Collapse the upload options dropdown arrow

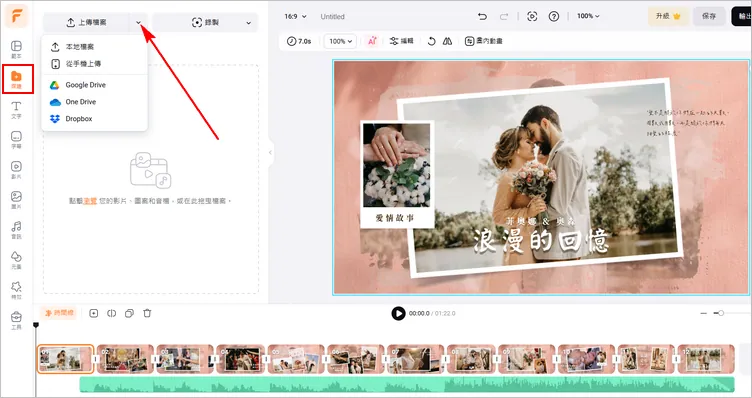(138, 23)
